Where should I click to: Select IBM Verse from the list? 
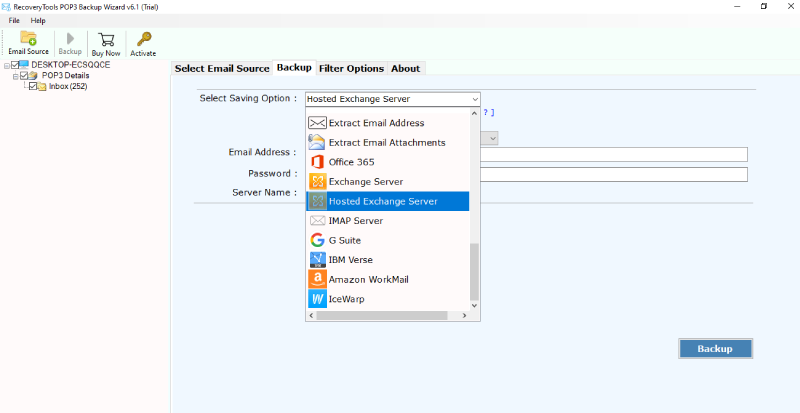[x=350, y=260]
